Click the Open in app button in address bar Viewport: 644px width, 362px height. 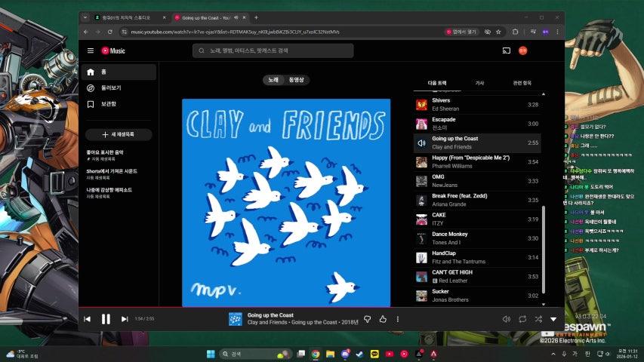461,32
